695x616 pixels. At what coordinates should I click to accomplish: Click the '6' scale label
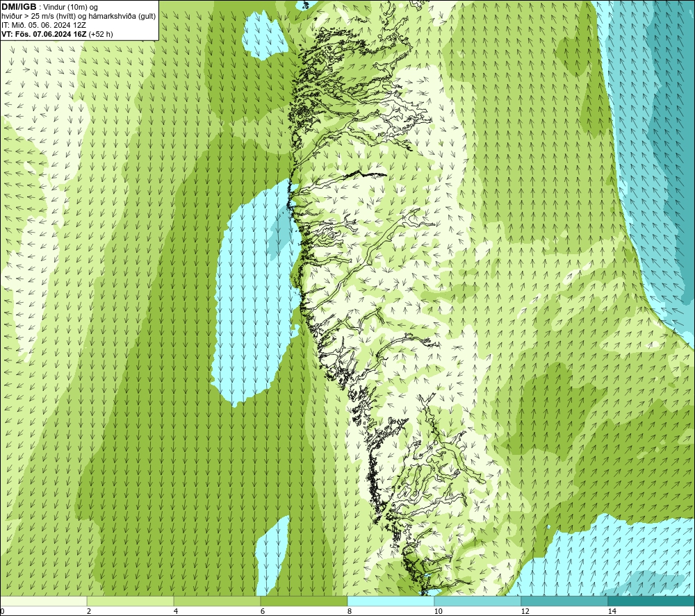click(x=263, y=611)
